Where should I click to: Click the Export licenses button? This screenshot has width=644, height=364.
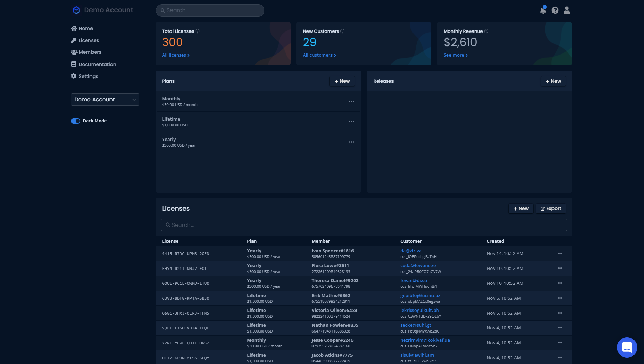tap(550, 209)
